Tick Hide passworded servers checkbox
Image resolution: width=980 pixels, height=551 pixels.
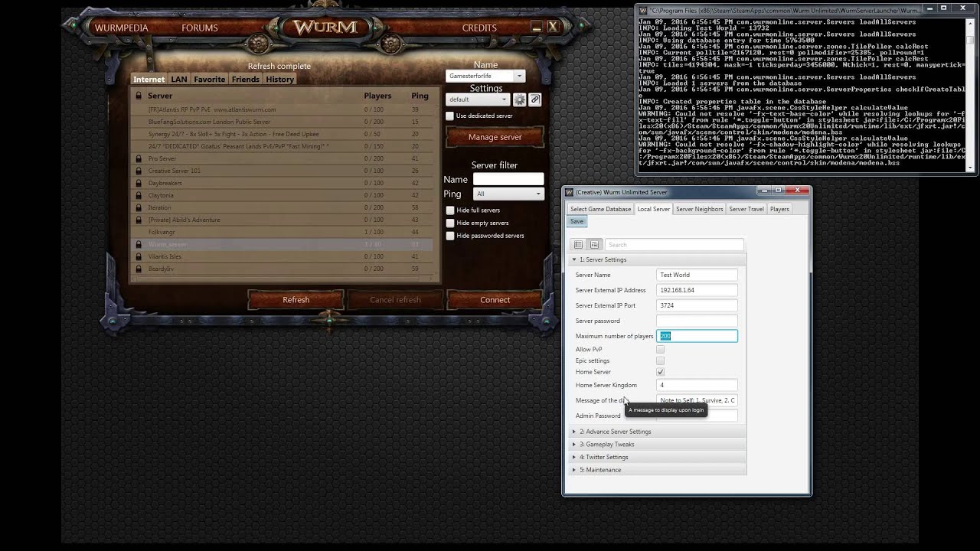click(x=450, y=236)
